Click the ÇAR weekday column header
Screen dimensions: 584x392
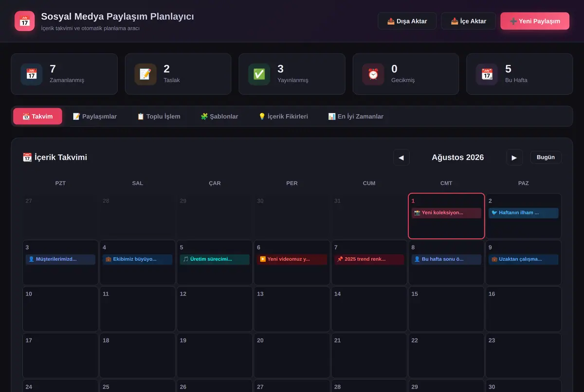[x=215, y=183]
